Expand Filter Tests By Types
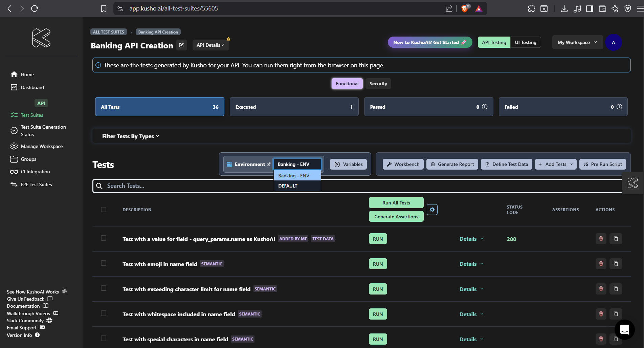The image size is (644, 348). coord(131,136)
